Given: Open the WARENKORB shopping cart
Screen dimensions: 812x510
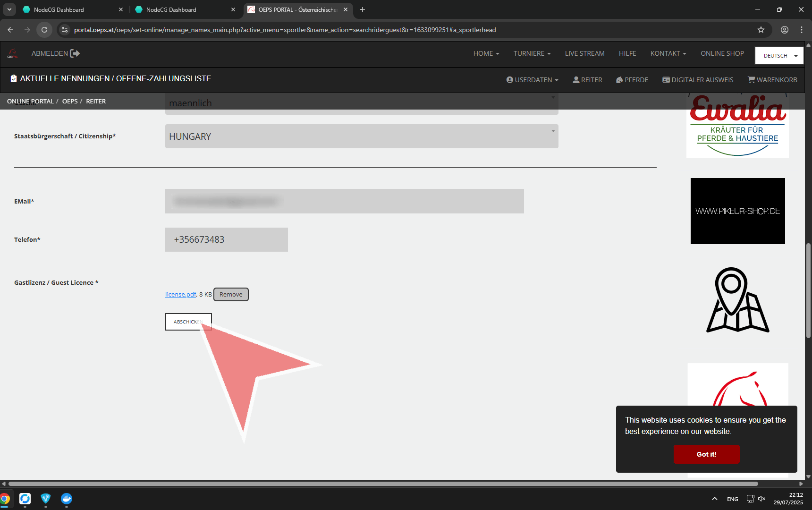Looking at the screenshot, I should tap(772, 80).
